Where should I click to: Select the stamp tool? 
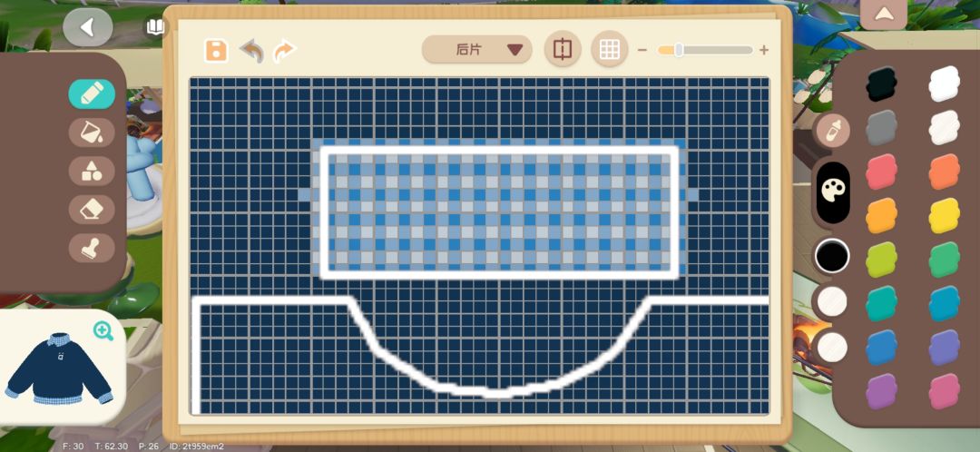click(x=92, y=248)
